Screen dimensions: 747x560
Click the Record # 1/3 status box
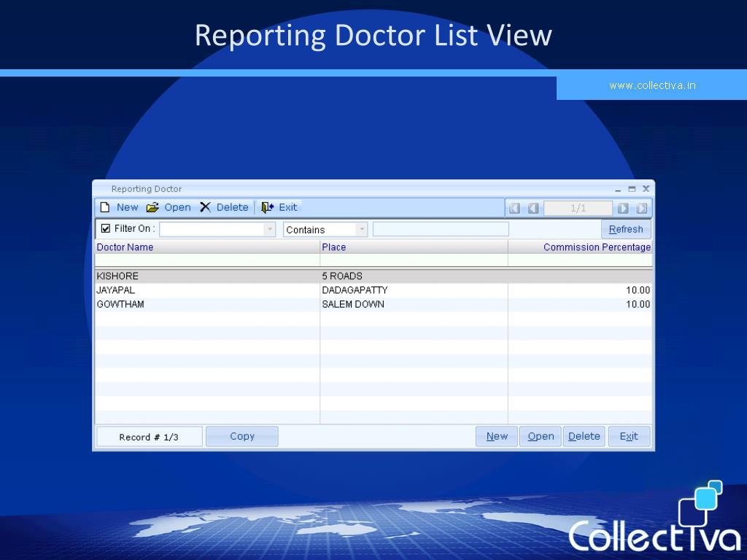click(x=149, y=437)
